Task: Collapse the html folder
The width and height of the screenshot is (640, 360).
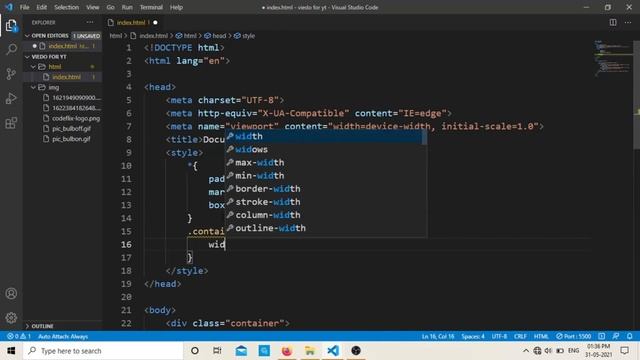Action: coord(34,67)
